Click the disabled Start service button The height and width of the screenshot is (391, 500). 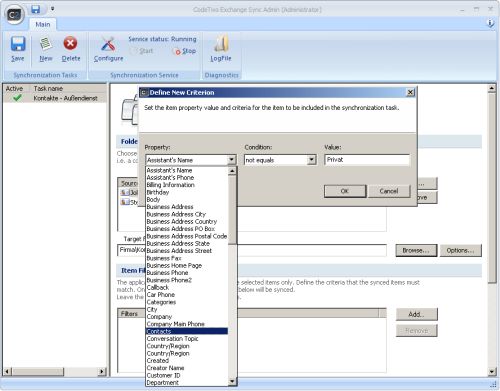[x=142, y=51]
